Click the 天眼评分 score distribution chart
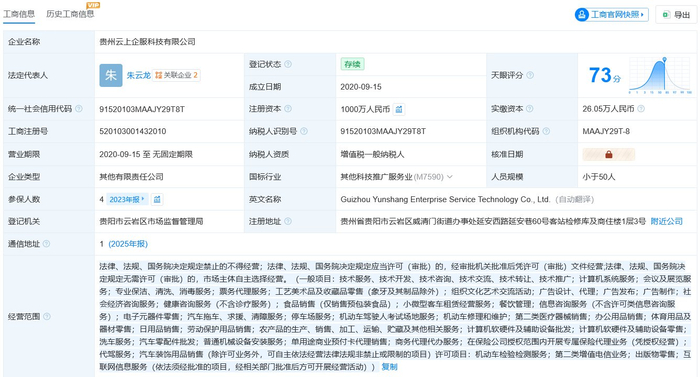 tap(660, 75)
